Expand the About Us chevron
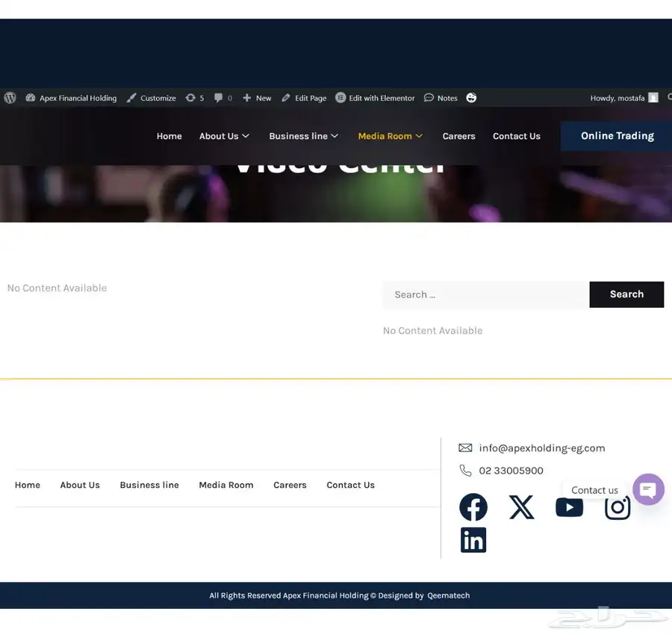This screenshot has width=672, height=635. click(246, 136)
